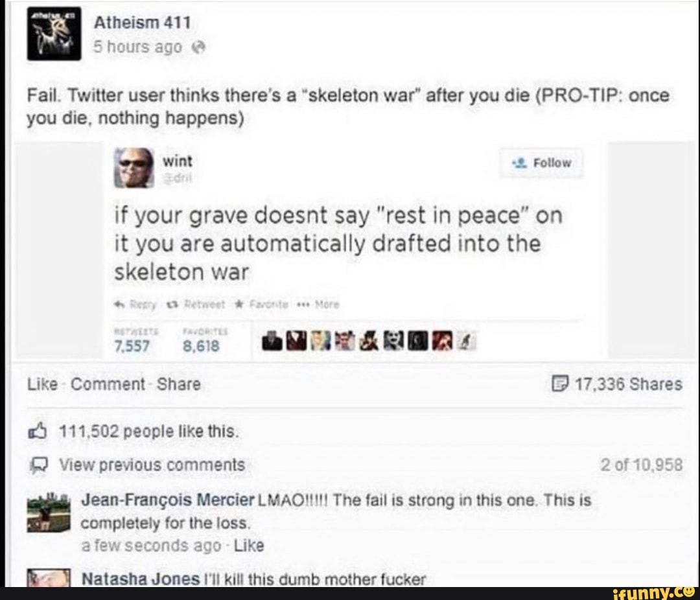This screenshot has height=600, width=700.
Task: Open the Atheism 411 page avatar
Action: coord(54,34)
